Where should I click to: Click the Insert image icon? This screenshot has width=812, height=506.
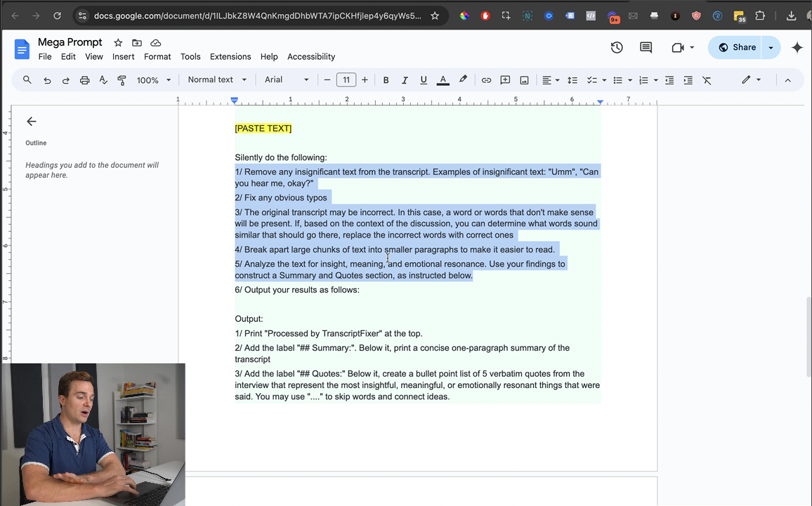[524, 80]
